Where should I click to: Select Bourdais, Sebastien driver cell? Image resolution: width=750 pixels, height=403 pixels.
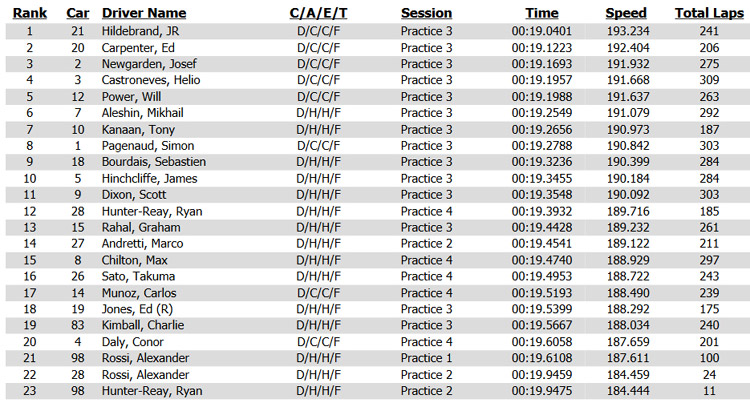pos(154,162)
